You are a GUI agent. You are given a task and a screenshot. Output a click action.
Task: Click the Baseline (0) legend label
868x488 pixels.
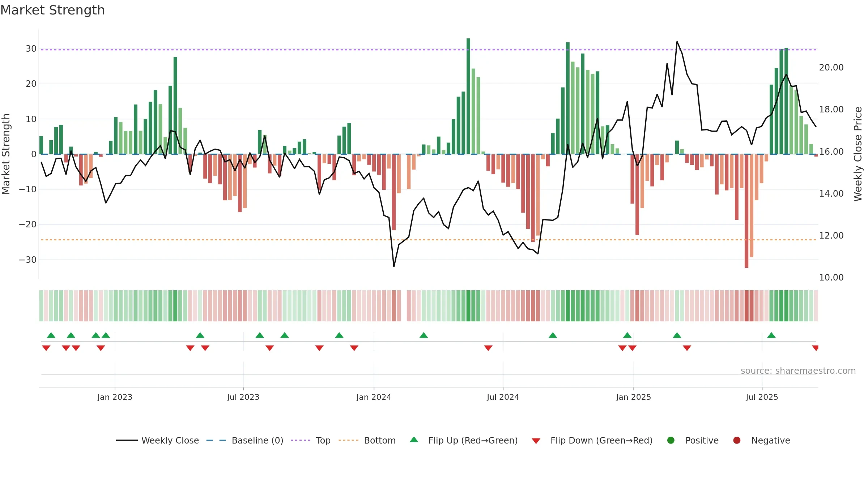click(x=257, y=440)
